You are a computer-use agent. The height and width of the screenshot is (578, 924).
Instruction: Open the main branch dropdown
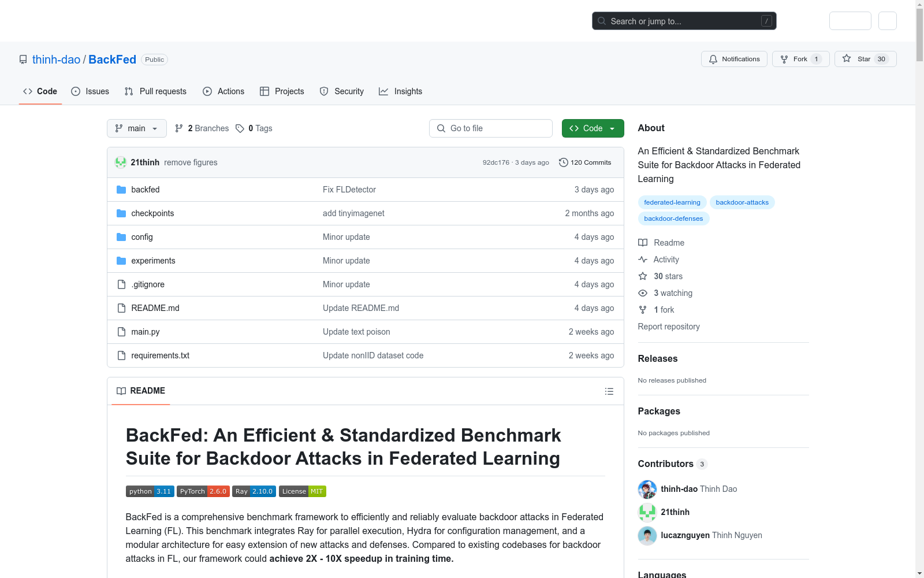(x=137, y=128)
